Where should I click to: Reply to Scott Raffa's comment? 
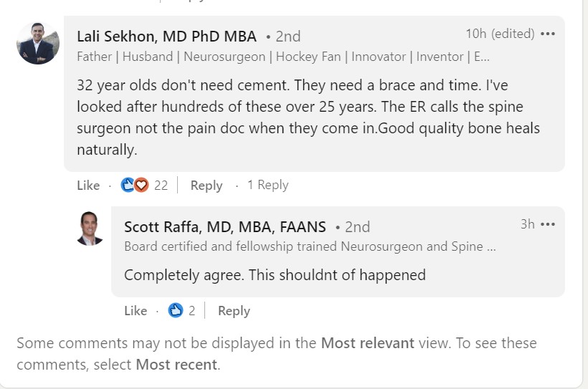tap(234, 311)
